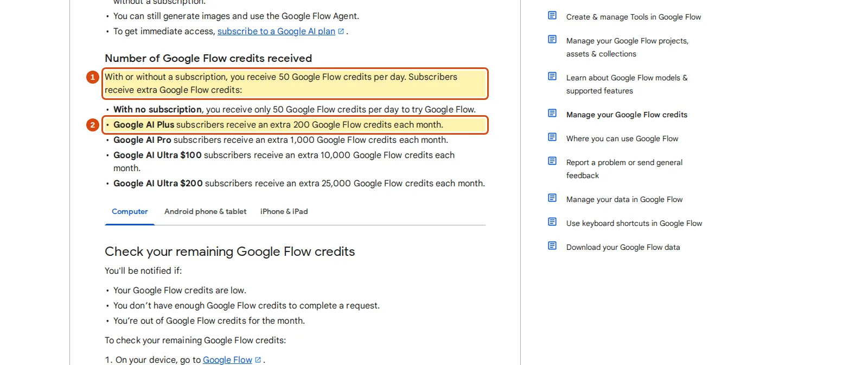The width and height of the screenshot is (868, 365).
Task: Open Learn about Google Flow models article
Action: coord(627,85)
